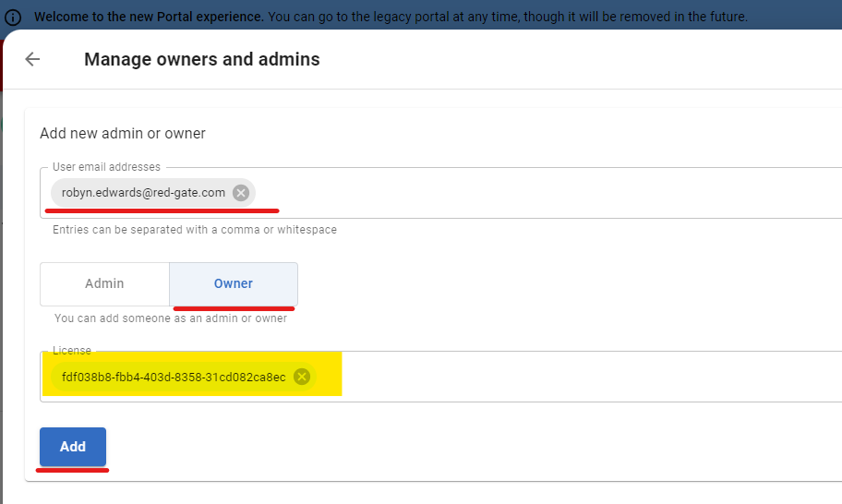The image size is (842, 504).
Task: Select the Admin role option
Action: [104, 284]
